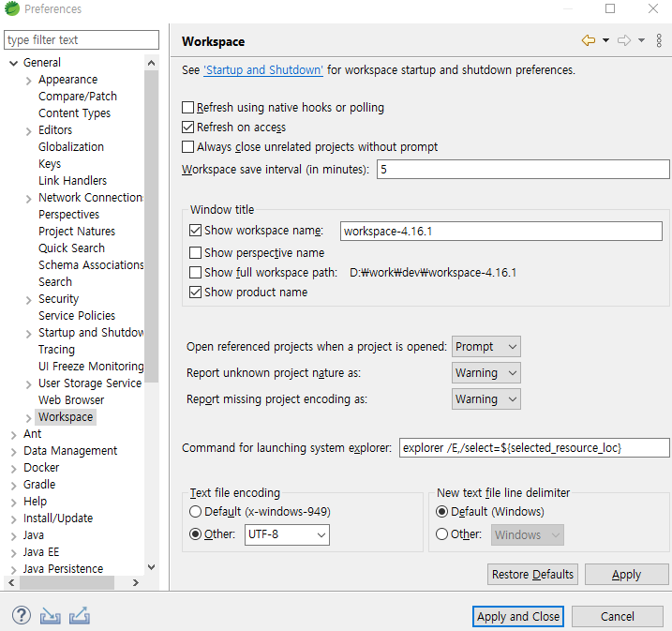Expand the Workspace tree node arrow

pos(29,418)
